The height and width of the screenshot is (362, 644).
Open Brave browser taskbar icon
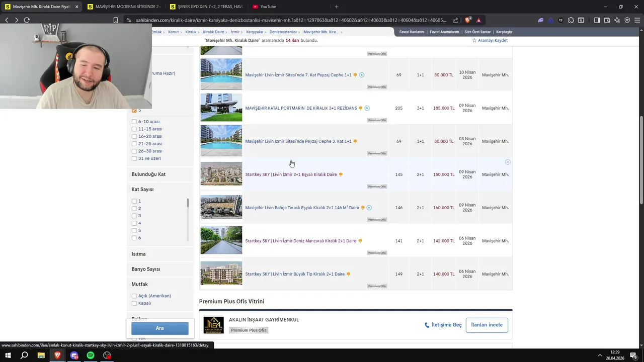coord(57,355)
